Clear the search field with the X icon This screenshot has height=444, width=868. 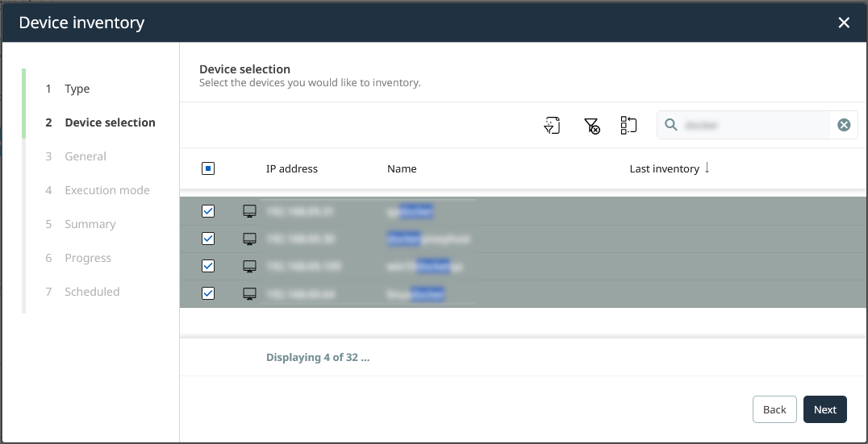tap(844, 125)
